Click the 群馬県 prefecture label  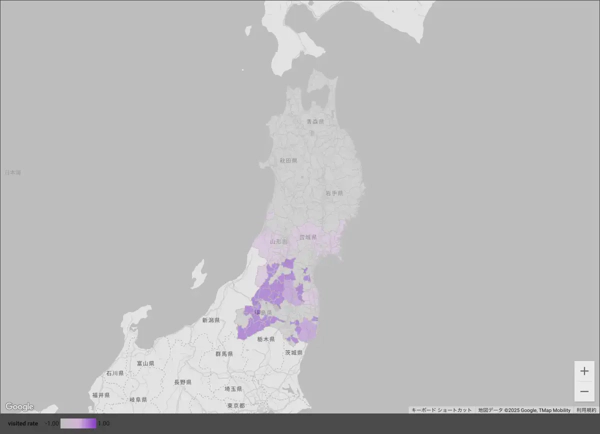click(224, 354)
